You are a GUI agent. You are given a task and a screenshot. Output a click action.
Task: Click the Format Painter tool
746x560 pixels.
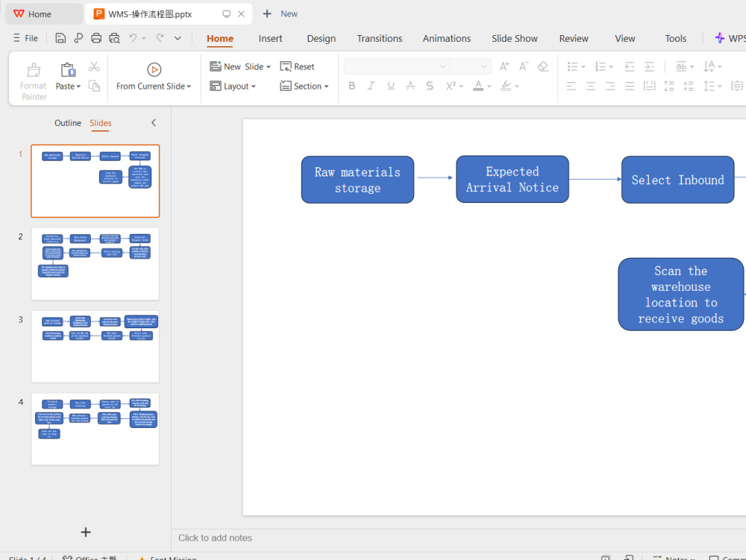coord(34,82)
